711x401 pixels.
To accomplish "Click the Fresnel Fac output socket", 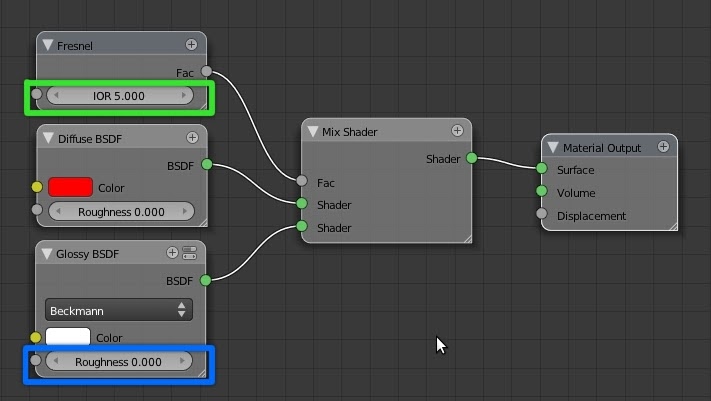I will click(x=206, y=71).
